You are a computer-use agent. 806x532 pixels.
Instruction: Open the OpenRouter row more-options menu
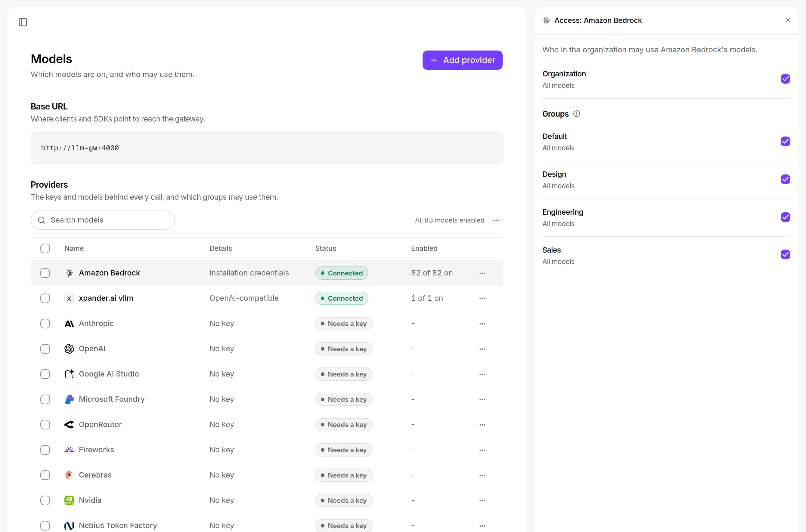[x=482, y=425]
